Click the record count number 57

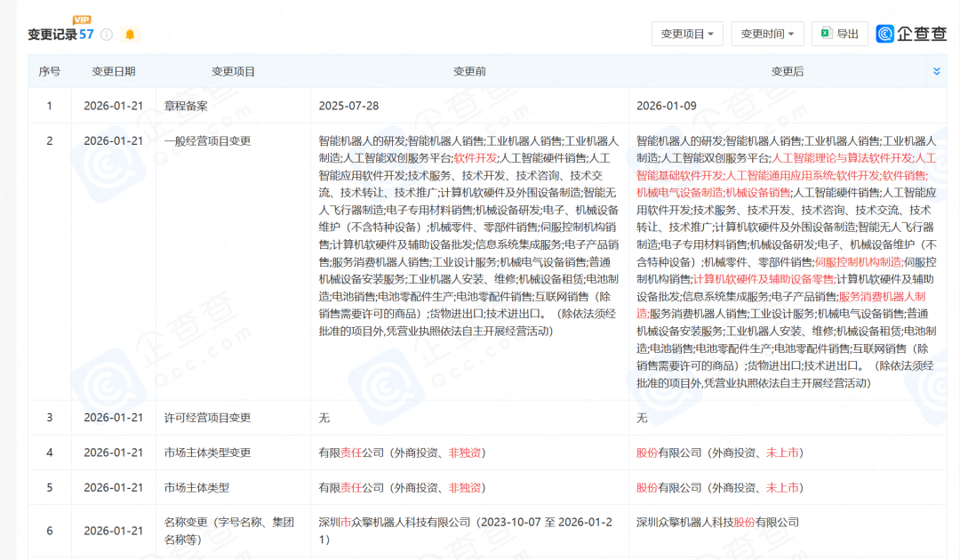pos(86,35)
